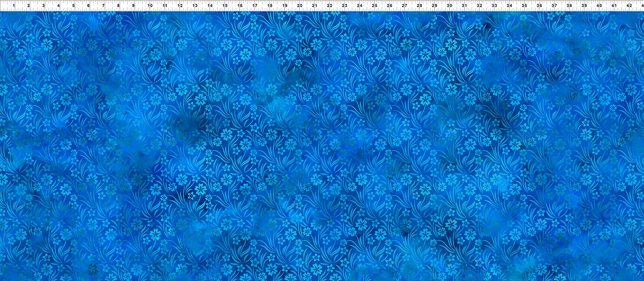Image resolution: width=644 pixels, height=281 pixels.
Task: Click the blue floral fabric swatch
Action: click(322, 146)
